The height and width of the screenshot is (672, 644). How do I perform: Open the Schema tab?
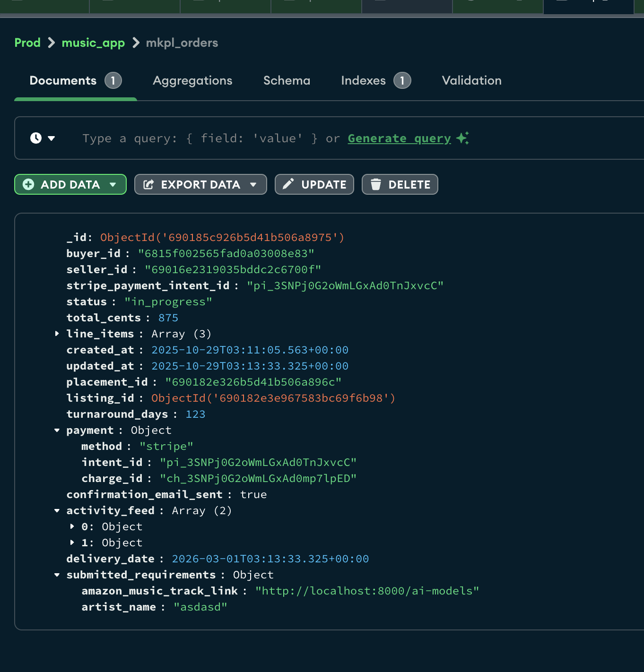[287, 80]
